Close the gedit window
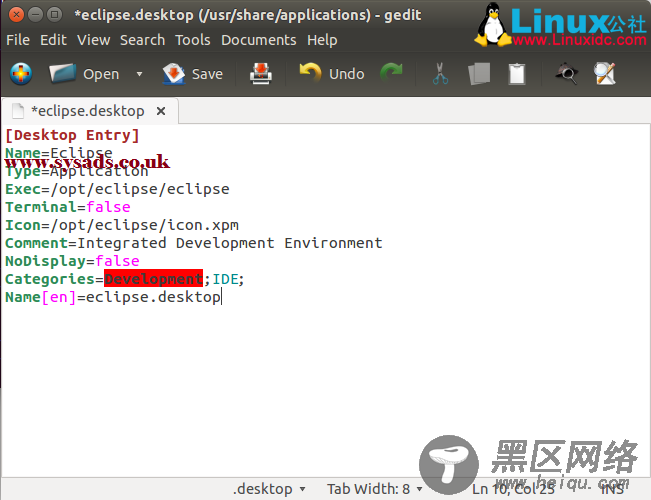651x500 pixels. point(16,15)
